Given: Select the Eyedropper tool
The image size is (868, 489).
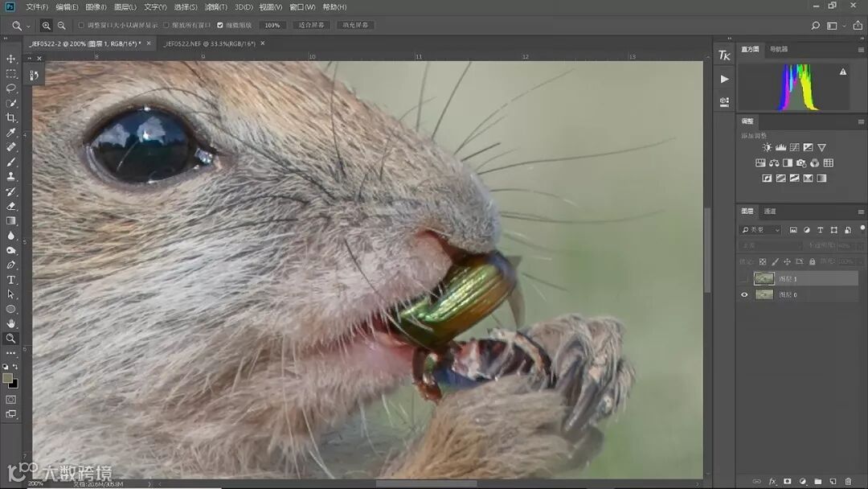Looking at the screenshot, I should [x=11, y=133].
